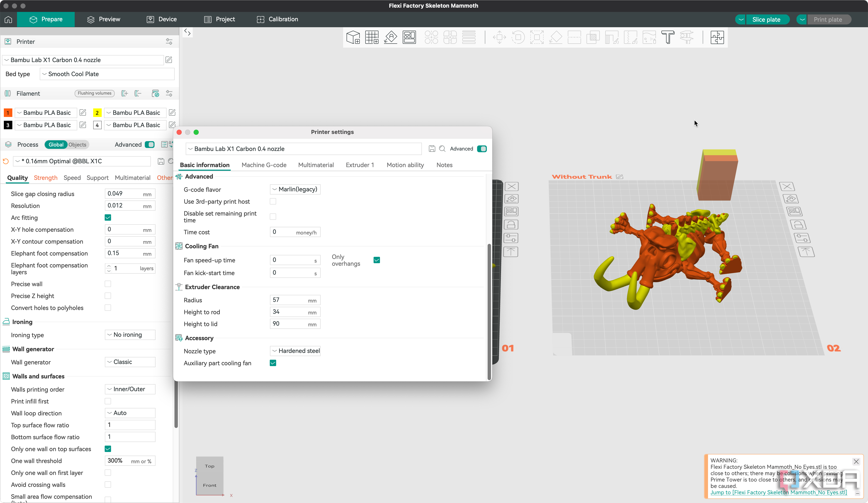The image size is (868, 503).
Task: Open the Strength process tab
Action: (46, 178)
